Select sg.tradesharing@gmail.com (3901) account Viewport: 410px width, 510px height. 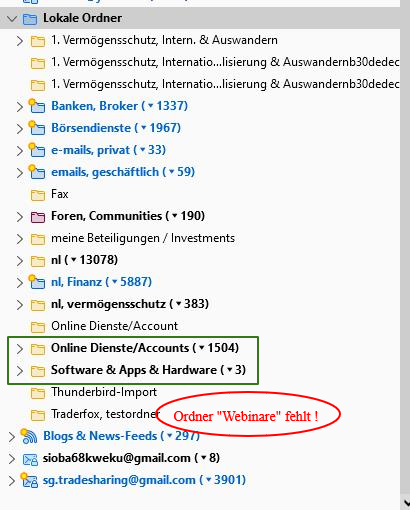tap(144, 480)
